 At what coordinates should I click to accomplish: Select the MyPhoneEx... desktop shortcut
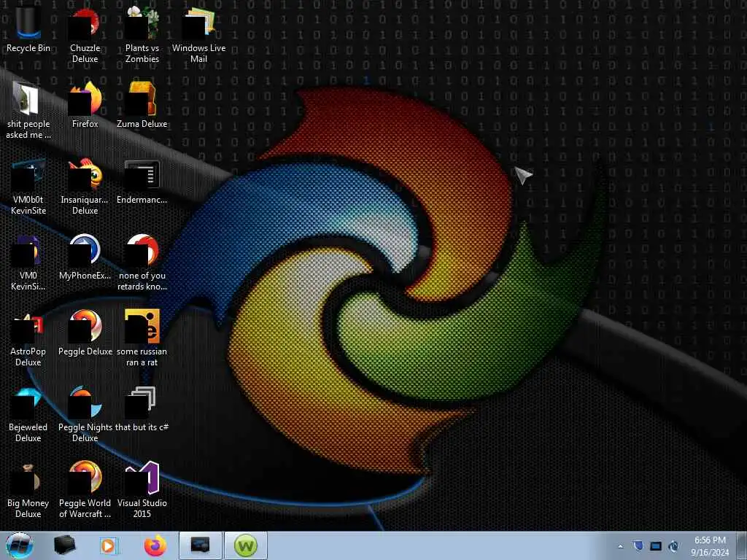[85, 256]
